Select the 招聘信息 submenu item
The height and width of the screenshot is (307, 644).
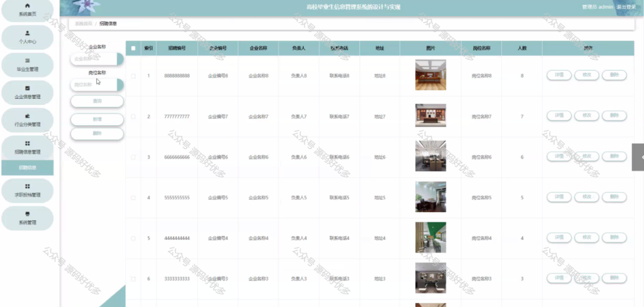point(28,168)
